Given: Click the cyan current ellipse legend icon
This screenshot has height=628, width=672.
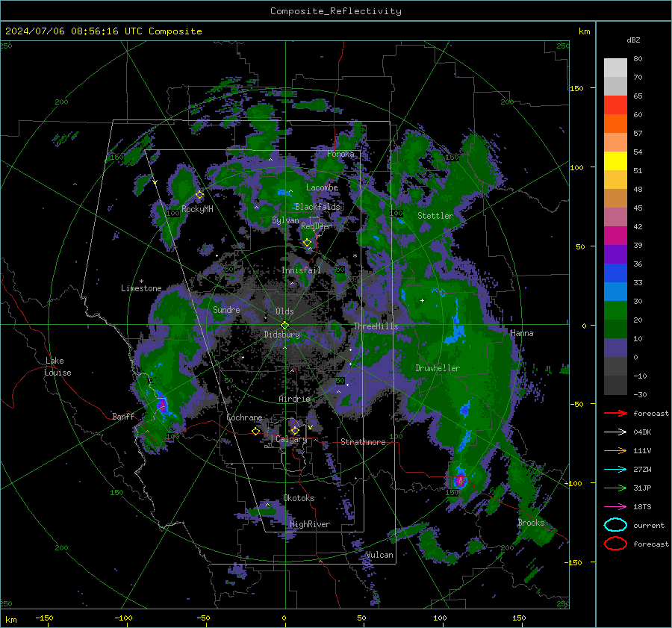Looking at the screenshot, I should (x=615, y=525).
